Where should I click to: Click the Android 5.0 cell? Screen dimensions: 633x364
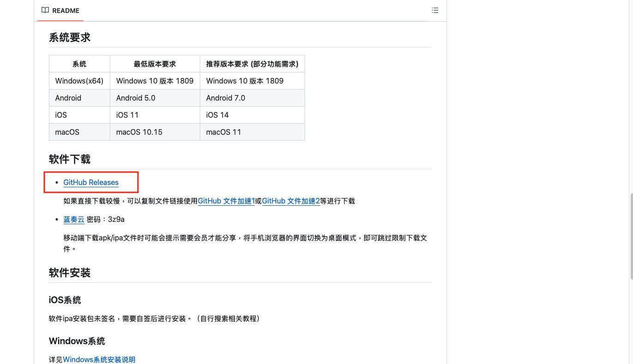point(155,98)
